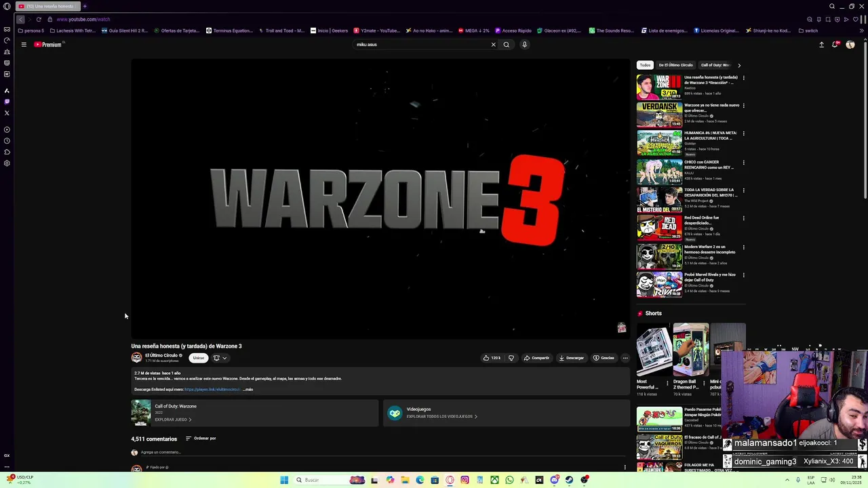
Task: Share the video via Compartir
Action: tap(536, 358)
